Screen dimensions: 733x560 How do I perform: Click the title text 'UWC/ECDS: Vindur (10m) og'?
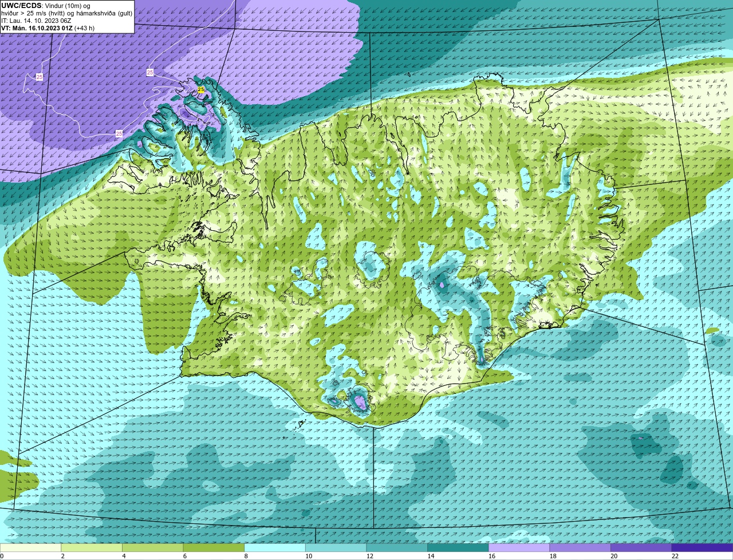pos(46,6)
